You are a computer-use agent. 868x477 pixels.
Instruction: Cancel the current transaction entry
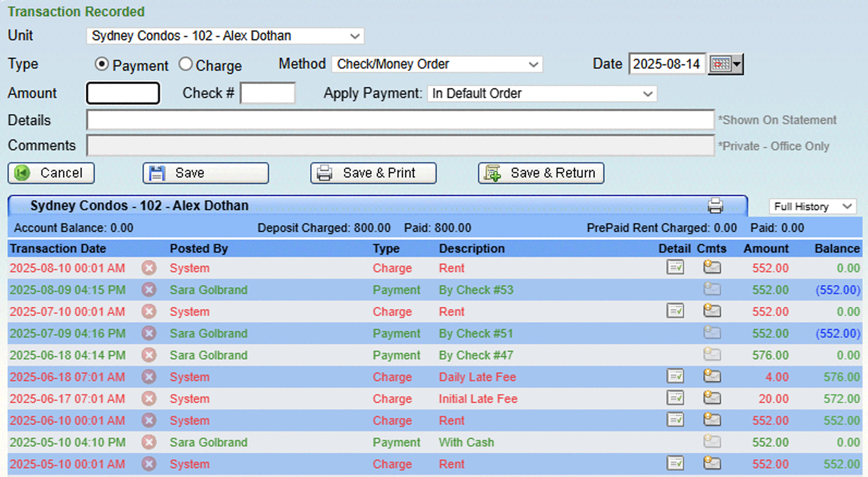point(51,173)
